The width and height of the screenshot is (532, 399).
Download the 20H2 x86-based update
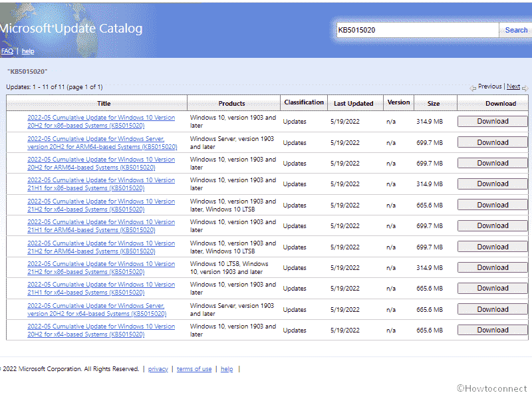point(492,122)
